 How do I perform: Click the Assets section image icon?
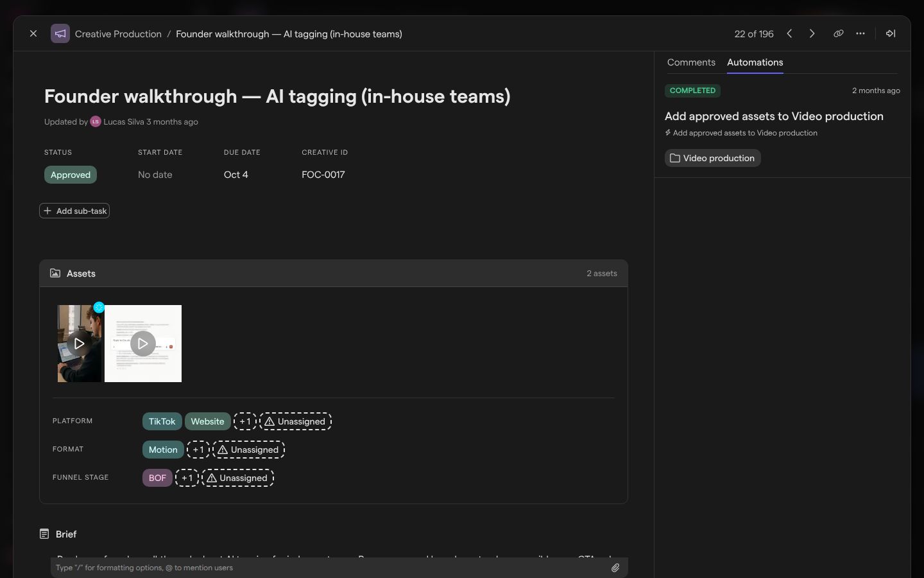55,273
